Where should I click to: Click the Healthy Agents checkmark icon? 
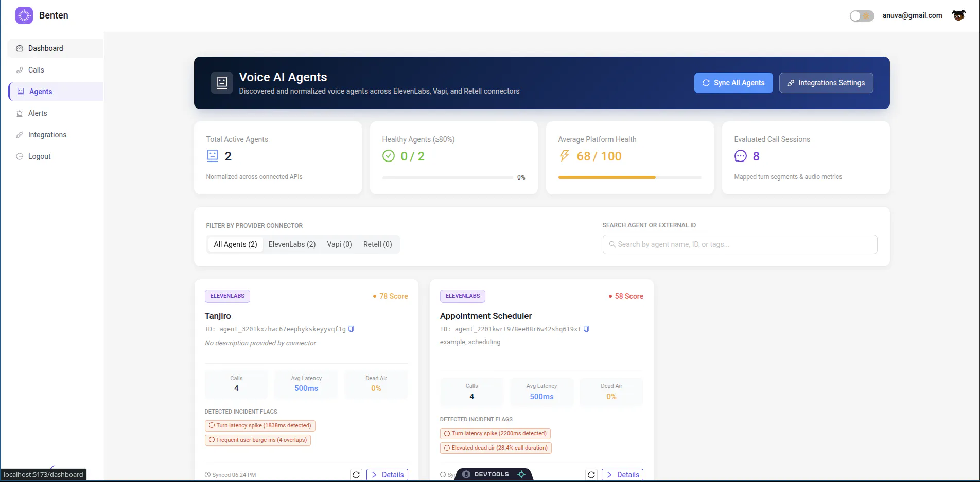pyautogui.click(x=389, y=156)
